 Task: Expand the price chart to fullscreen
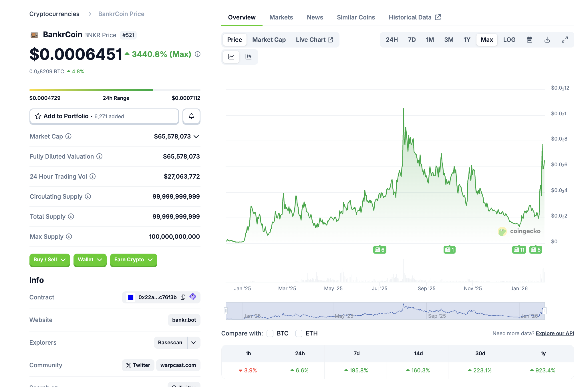tap(565, 40)
